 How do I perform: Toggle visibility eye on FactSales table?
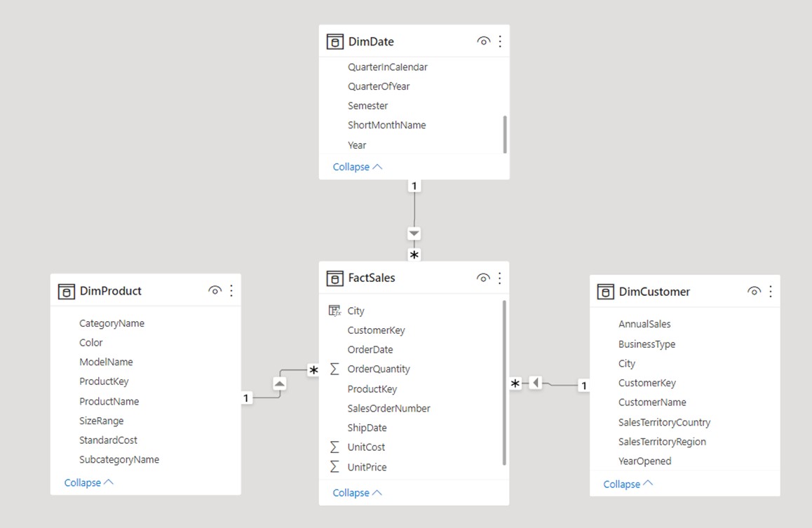[x=483, y=278]
